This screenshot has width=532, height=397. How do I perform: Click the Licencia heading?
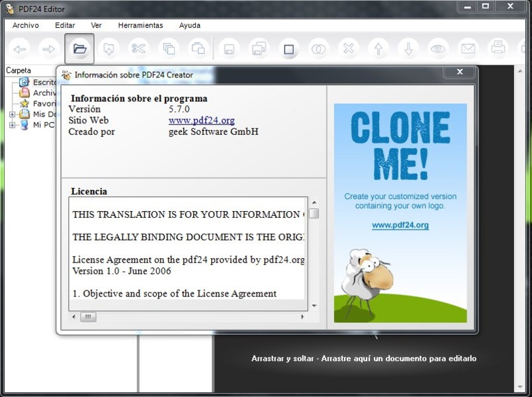tap(89, 191)
